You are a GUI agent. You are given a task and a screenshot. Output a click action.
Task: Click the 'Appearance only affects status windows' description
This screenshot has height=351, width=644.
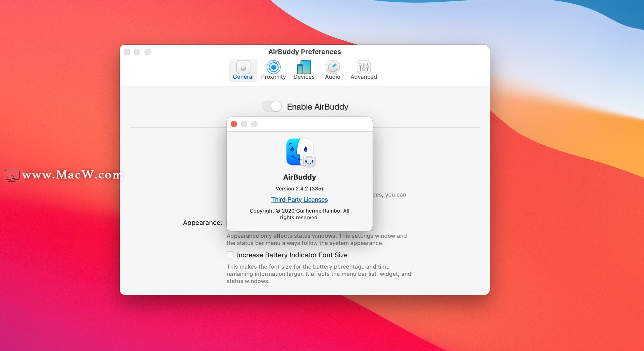(x=317, y=239)
